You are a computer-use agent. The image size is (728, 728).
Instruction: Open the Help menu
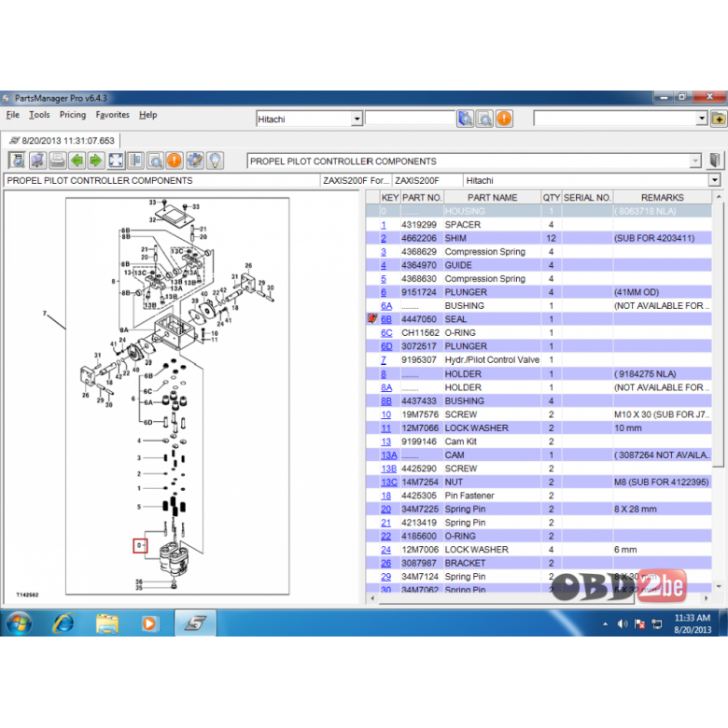click(x=147, y=115)
